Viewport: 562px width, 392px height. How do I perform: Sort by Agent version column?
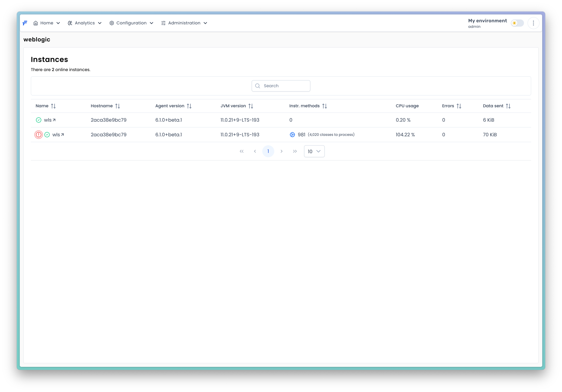click(x=189, y=106)
